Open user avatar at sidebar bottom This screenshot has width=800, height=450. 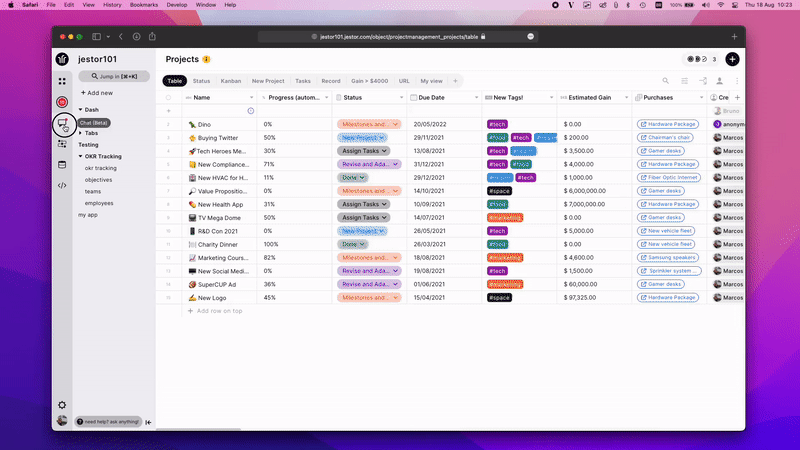pos(62,420)
